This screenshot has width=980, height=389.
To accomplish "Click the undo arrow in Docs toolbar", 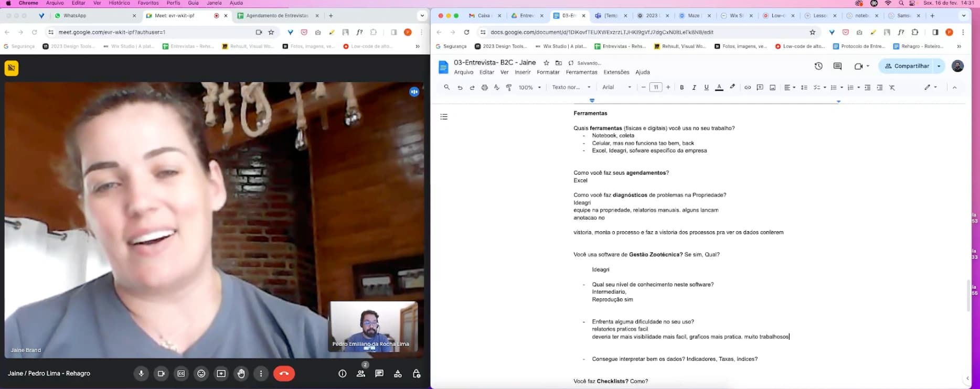I will click(460, 88).
